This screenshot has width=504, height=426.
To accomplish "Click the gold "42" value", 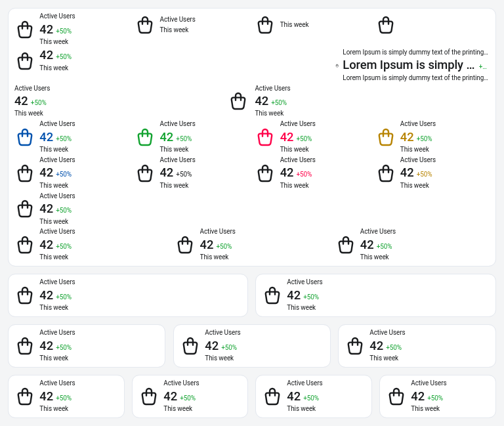I will [x=408, y=137].
